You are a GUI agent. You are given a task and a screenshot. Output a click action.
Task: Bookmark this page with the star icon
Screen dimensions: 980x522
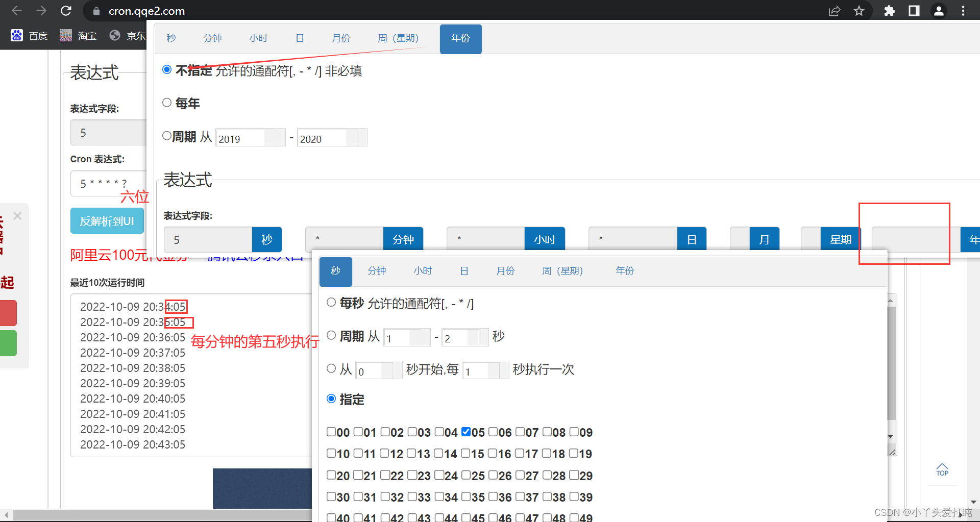(859, 11)
